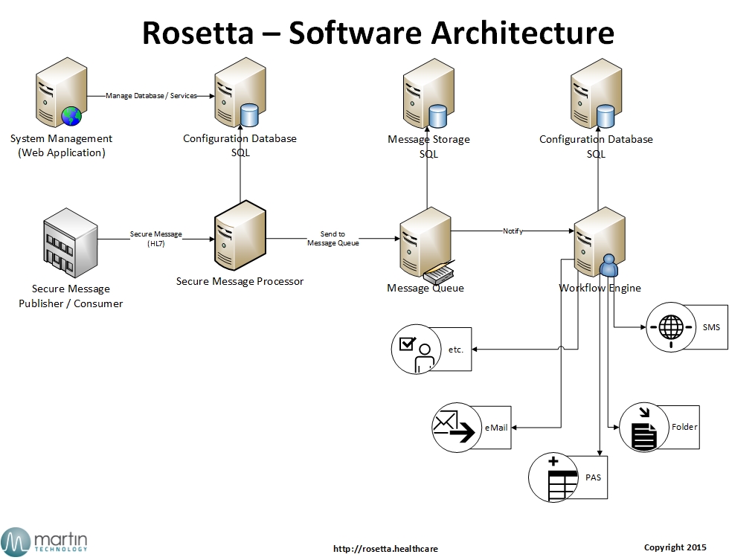Select the Folder document download icon
Image resolution: width=729 pixels, height=560 pixels.
[x=644, y=427]
